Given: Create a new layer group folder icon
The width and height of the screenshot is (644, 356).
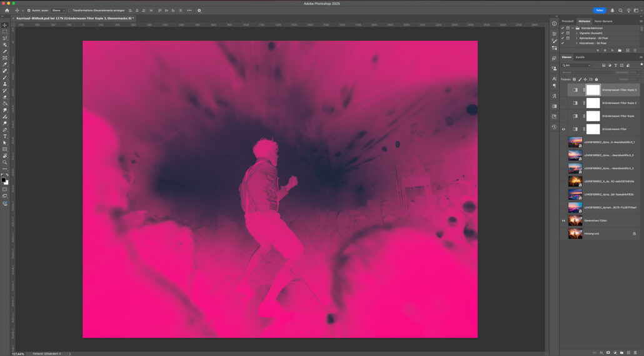Looking at the screenshot, I should click(x=621, y=352).
